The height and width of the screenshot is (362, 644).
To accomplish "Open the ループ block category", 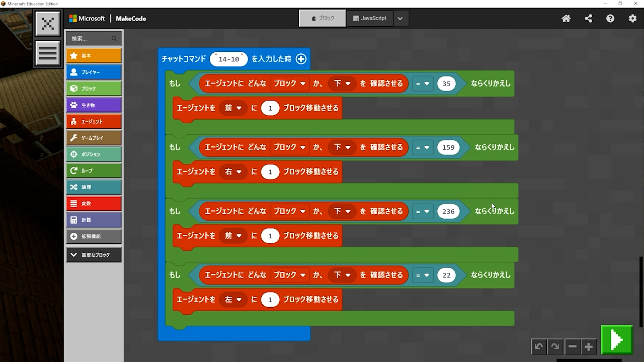I will 94,170.
